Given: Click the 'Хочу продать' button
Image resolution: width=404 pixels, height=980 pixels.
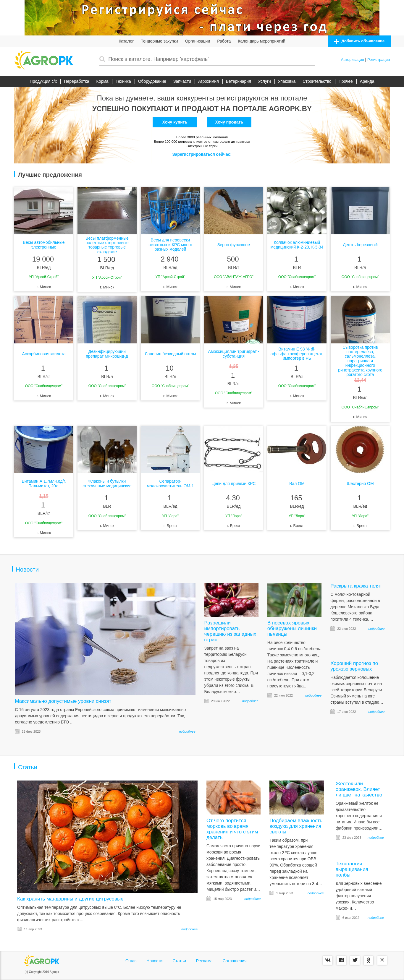Looking at the screenshot, I should (x=229, y=122).
